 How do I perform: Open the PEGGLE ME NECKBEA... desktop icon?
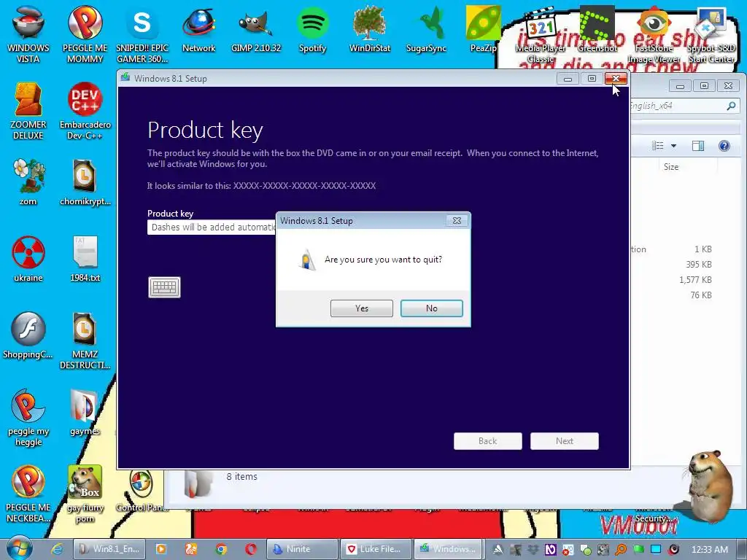(28, 494)
